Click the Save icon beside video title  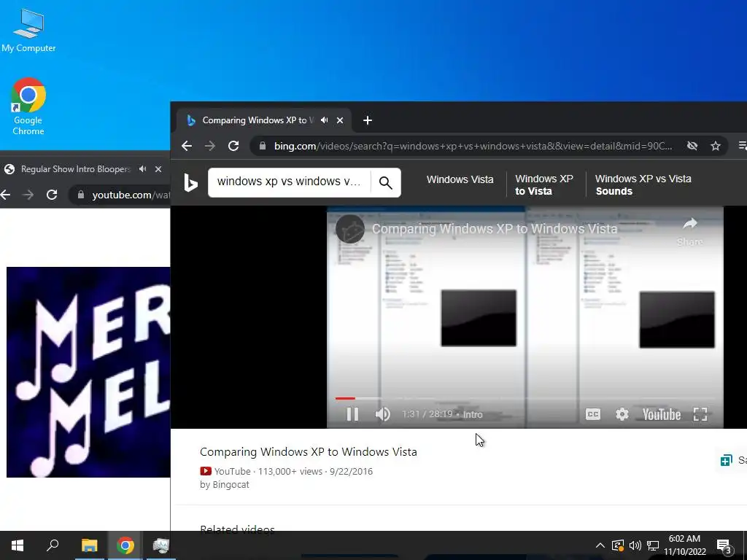click(x=726, y=460)
